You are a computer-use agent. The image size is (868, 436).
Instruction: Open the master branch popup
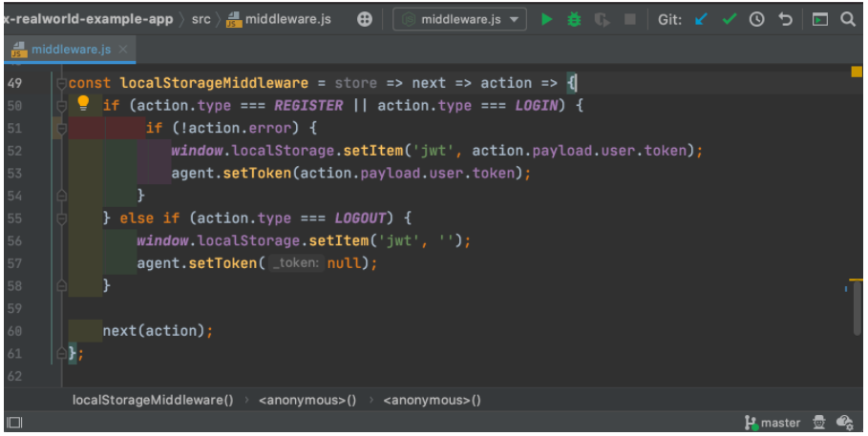pyautogui.click(x=773, y=422)
